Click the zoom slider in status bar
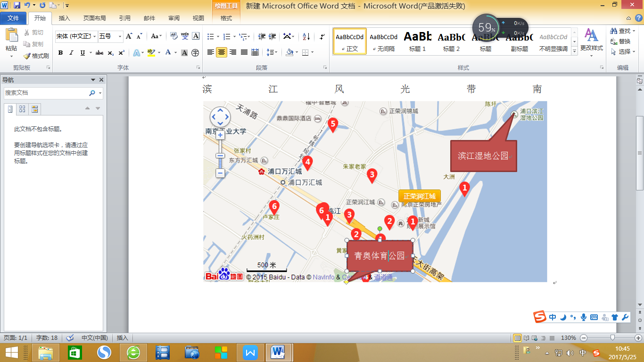 pos(612,338)
